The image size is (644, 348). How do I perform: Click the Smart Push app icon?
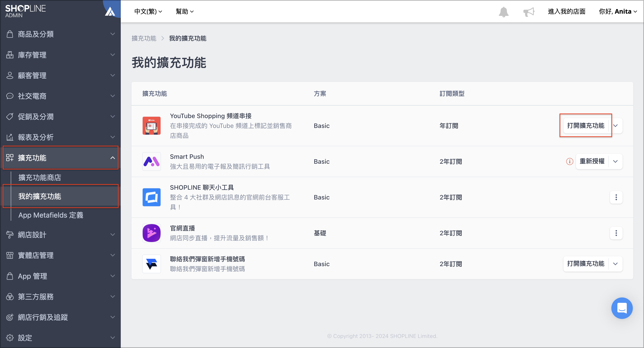[x=152, y=161]
